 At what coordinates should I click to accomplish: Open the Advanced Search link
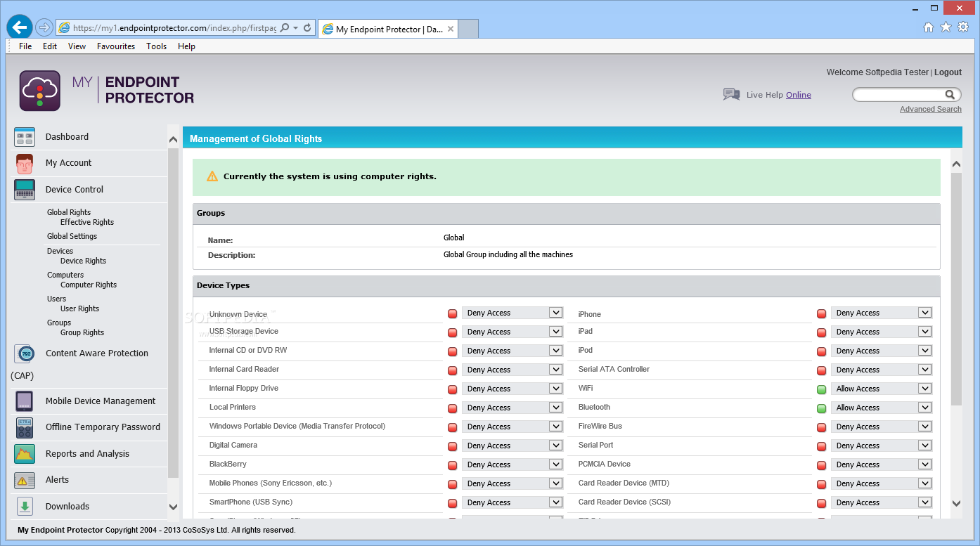pos(931,109)
